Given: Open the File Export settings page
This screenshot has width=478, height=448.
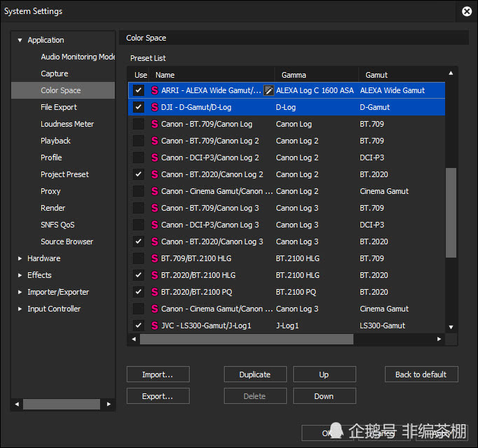Looking at the screenshot, I should [59, 107].
